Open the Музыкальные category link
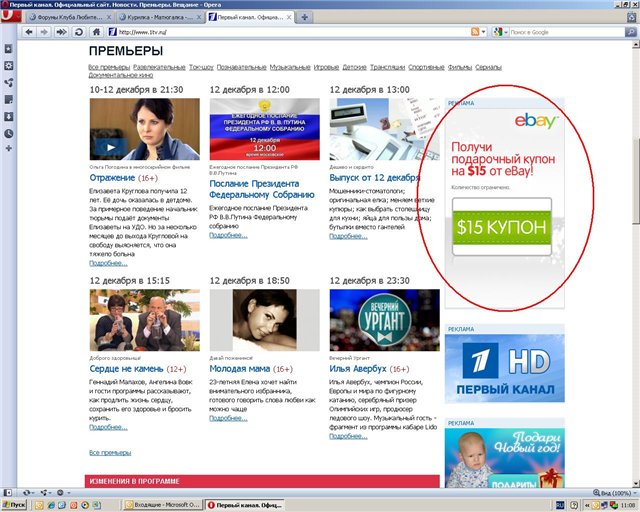 pos(290,67)
